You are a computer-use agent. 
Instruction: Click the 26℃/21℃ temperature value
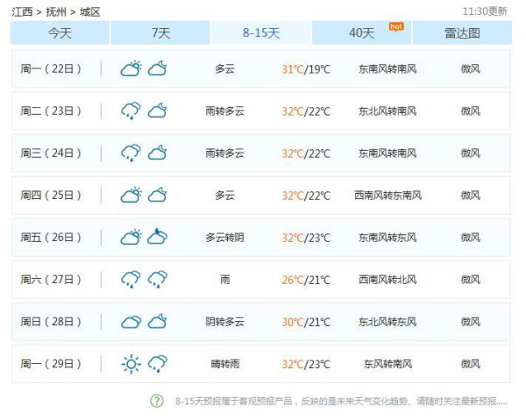pos(306,280)
